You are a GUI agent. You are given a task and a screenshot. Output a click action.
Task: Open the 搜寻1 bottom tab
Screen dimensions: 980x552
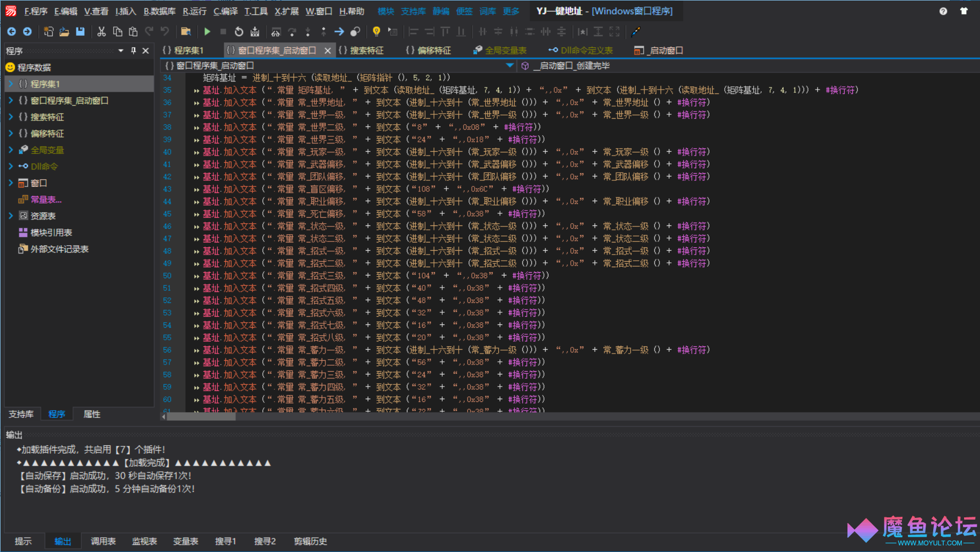click(225, 542)
